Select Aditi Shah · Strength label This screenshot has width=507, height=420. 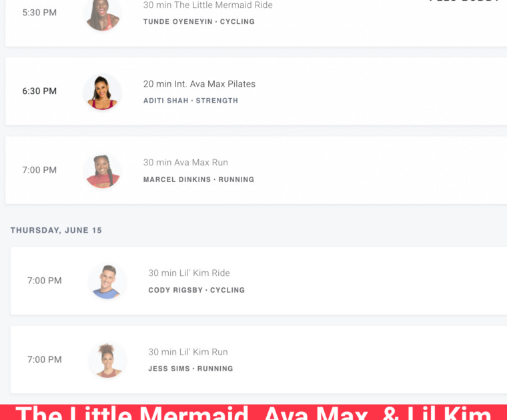pyautogui.click(x=191, y=101)
